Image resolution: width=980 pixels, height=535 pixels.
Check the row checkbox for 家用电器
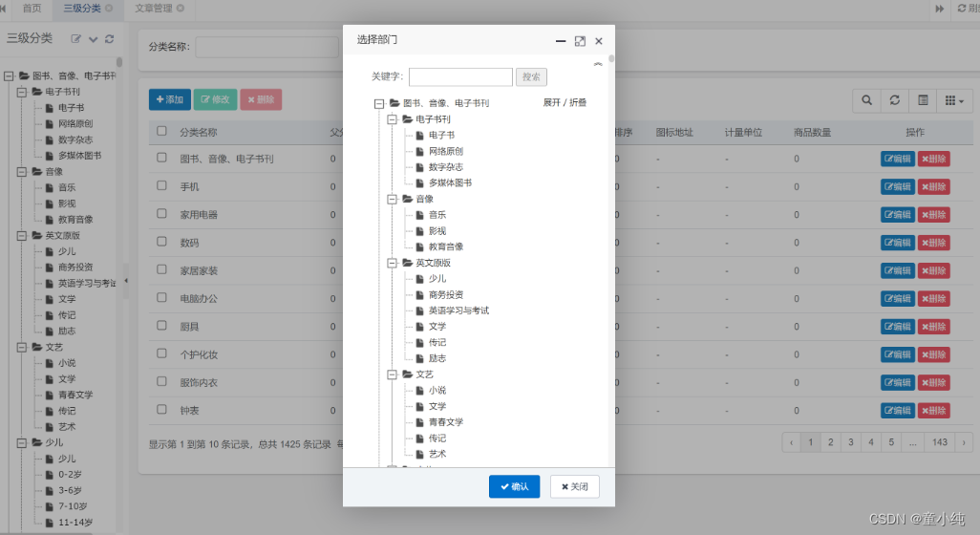pos(161,214)
